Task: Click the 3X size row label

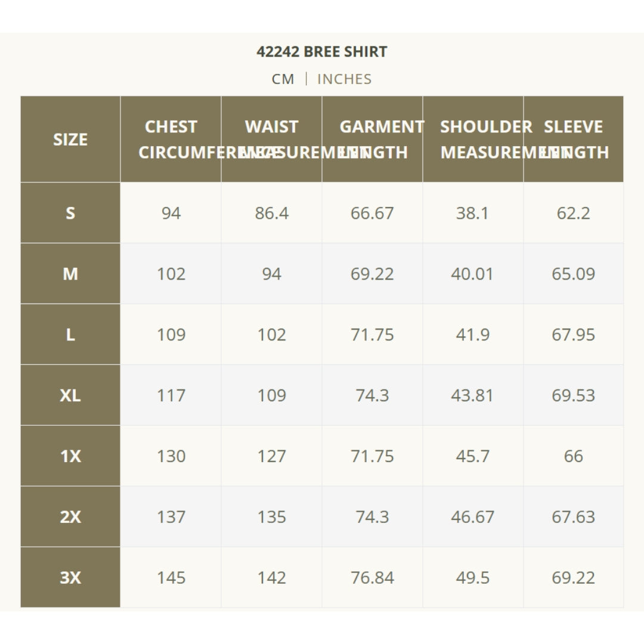Action: [x=70, y=577]
